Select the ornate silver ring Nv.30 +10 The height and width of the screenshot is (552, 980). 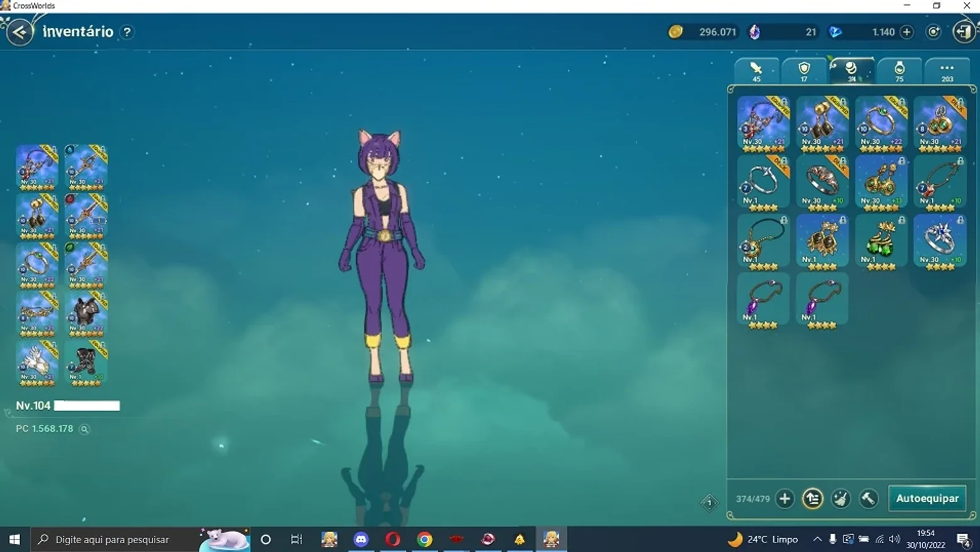(x=822, y=183)
